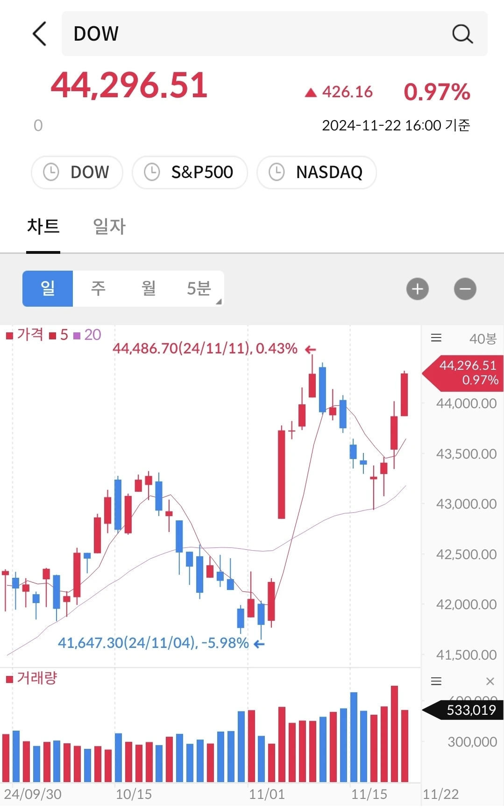
Task: Select the NASDAQ recent search chip
Action: (317, 172)
